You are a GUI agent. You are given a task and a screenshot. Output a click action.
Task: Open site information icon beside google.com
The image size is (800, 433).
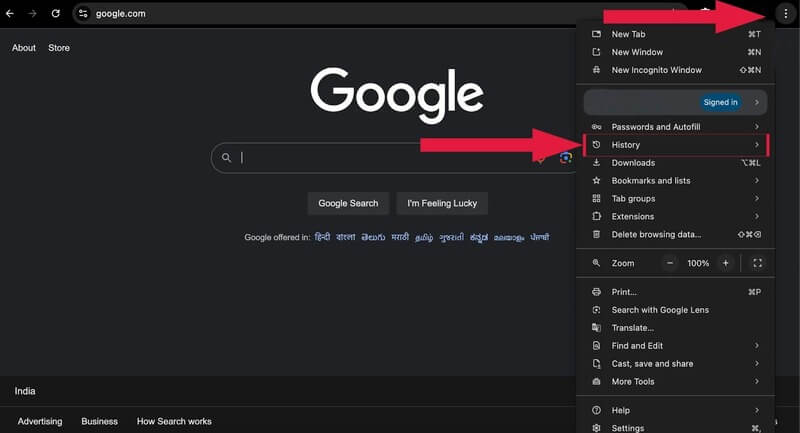point(83,14)
